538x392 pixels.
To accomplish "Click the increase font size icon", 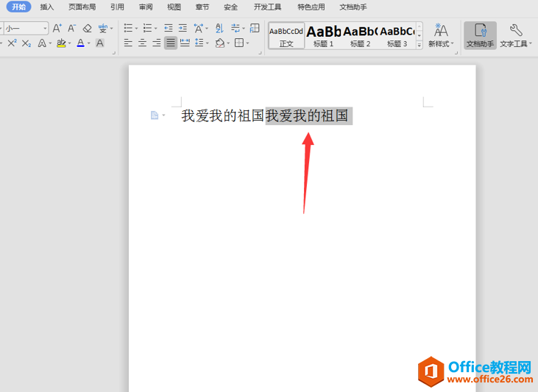I will (x=57, y=29).
